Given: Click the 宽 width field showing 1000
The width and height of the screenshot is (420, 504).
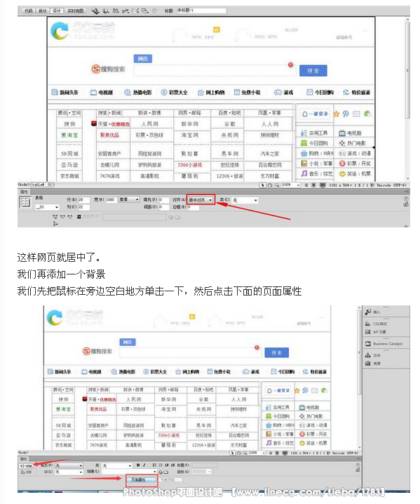Looking at the screenshot, I should pos(111,200).
